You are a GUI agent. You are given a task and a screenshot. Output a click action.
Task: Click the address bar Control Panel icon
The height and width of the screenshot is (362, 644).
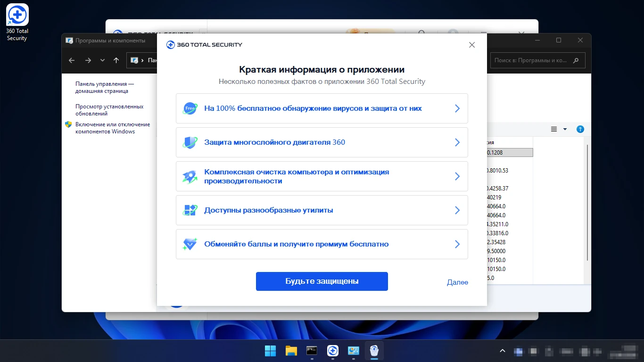click(x=134, y=60)
